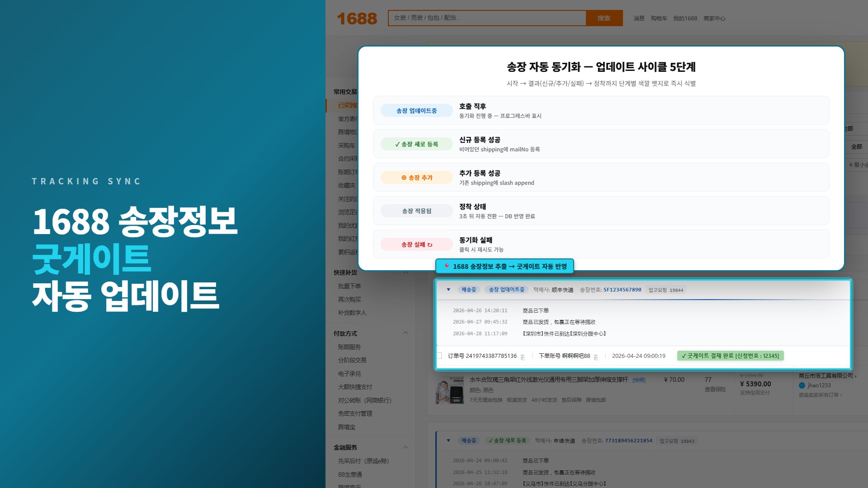
Task: Open the 快照 snapshot link
Action: [x=639, y=380]
